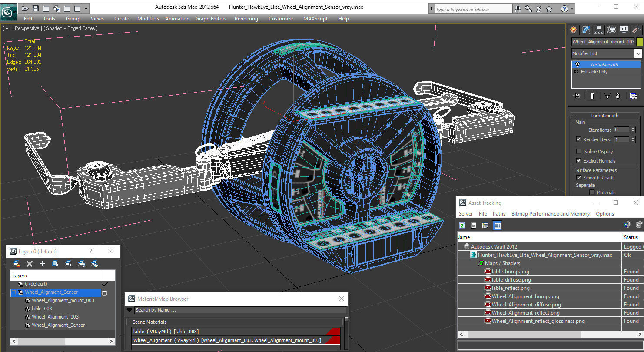Click Configure Modifier Sets icon

pos(633,96)
